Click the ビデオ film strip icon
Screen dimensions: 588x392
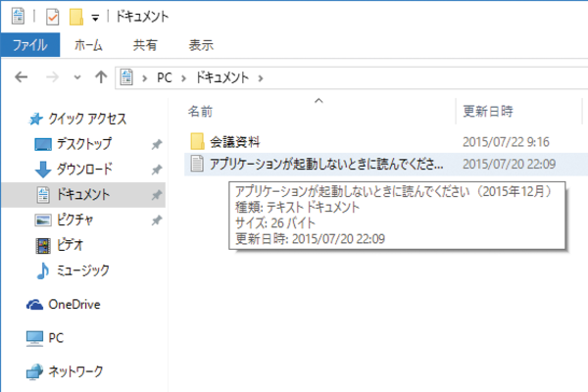(x=43, y=246)
